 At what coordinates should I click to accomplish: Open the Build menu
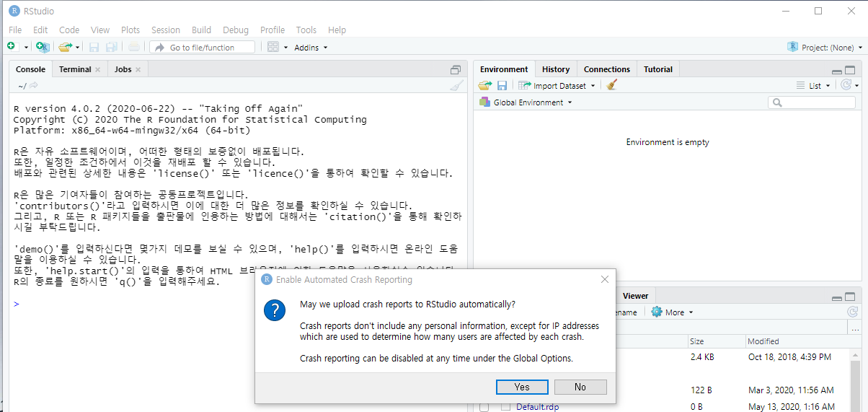click(x=202, y=30)
